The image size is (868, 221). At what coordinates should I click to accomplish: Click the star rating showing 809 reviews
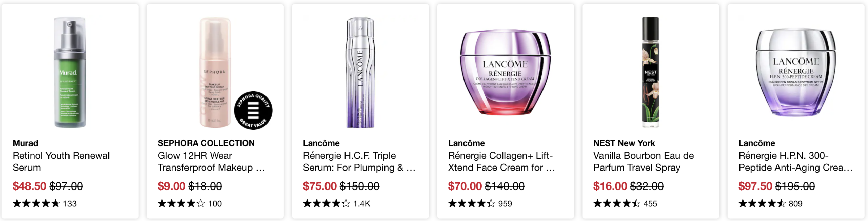point(770,203)
